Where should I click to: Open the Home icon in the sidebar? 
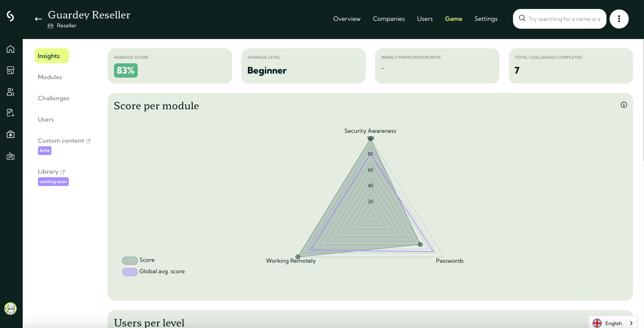[x=10, y=49]
